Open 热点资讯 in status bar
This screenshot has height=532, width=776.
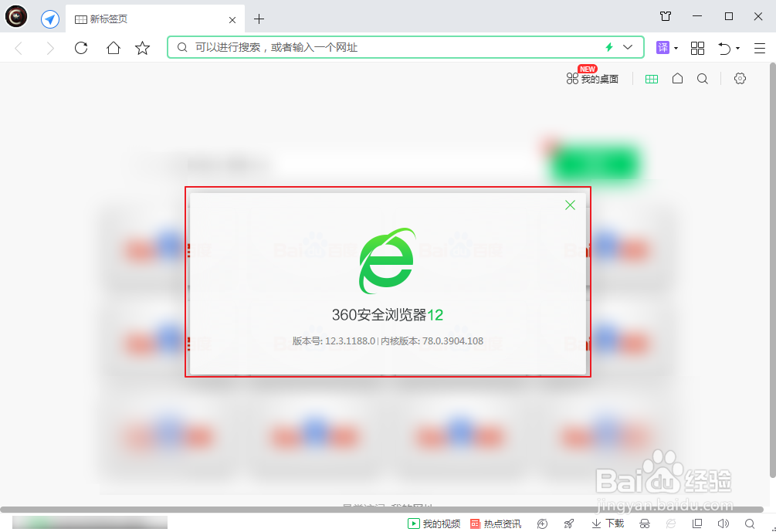tap(496, 524)
